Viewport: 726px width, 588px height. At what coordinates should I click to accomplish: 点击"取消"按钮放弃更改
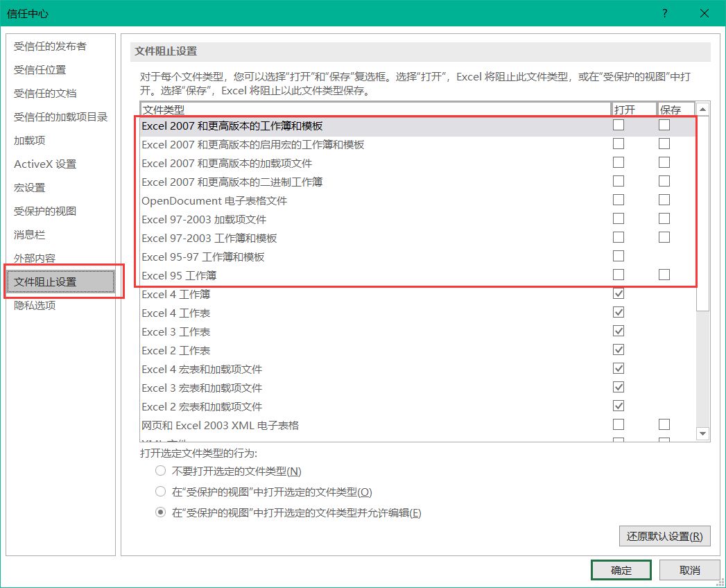689,569
